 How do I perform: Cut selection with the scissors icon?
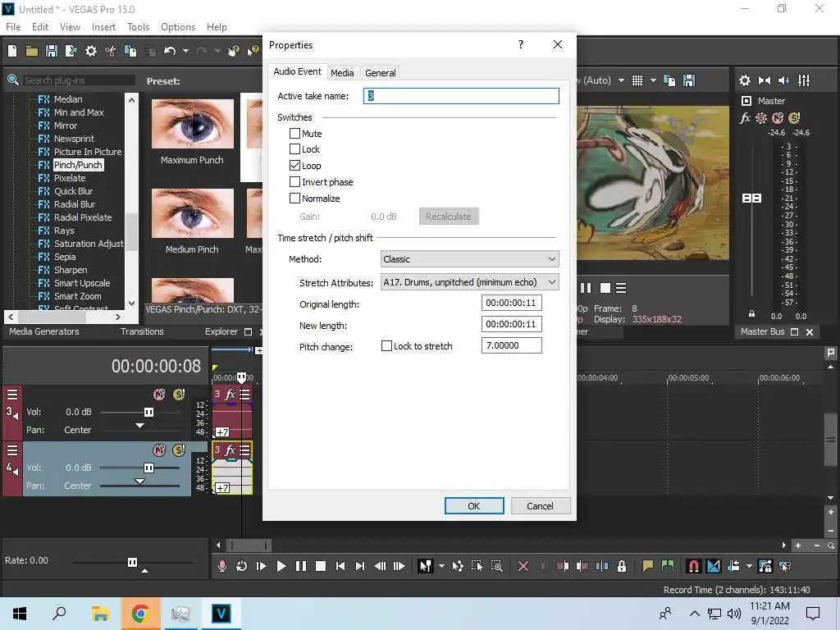pyautogui.click(x=111, y=51)
